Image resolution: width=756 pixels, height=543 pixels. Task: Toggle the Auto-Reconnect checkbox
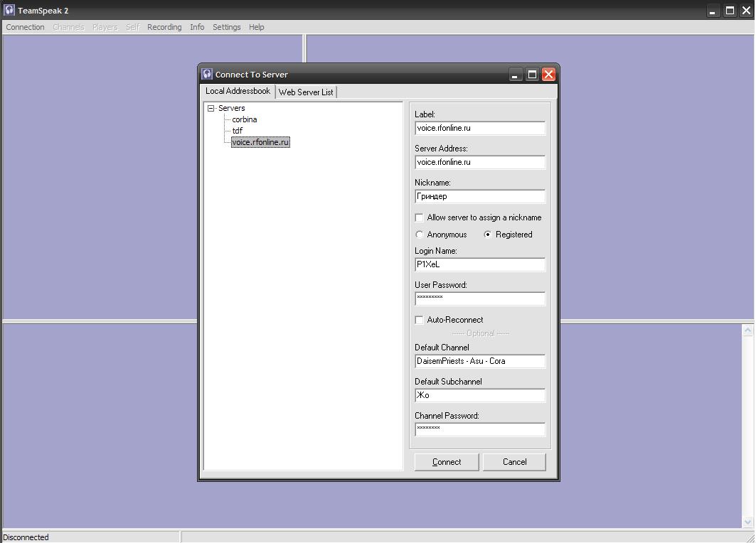click(420, 320)
